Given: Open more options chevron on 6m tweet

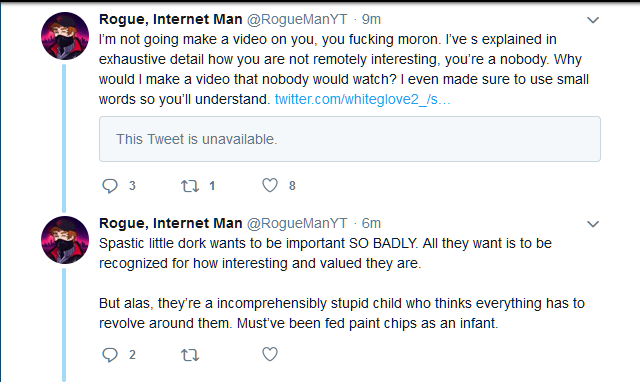Looking at the screenshot, I should click(x=593, y=224).
